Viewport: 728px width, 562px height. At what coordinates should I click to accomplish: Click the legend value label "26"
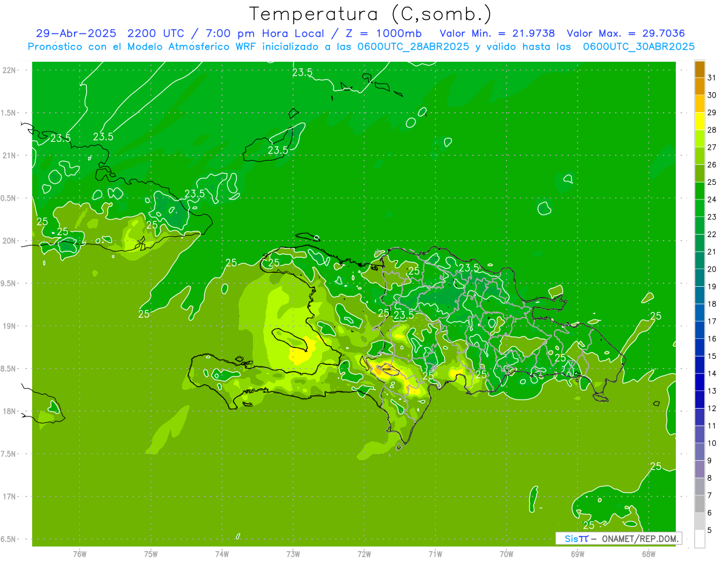coord(712,165)
